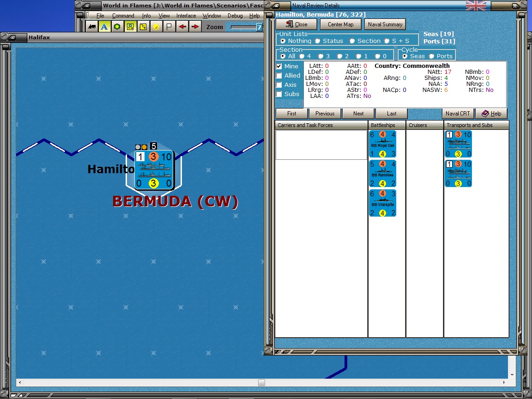532x399 pixels.
Task: Click the number 5 stack indicator above Hamilton
Action: 153,146
